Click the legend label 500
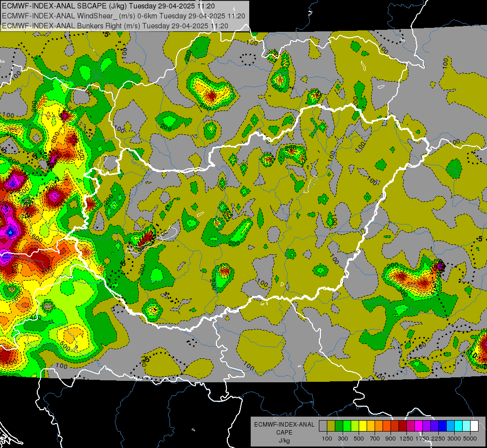Screen dimensions: 487x448 coord(359,439)
